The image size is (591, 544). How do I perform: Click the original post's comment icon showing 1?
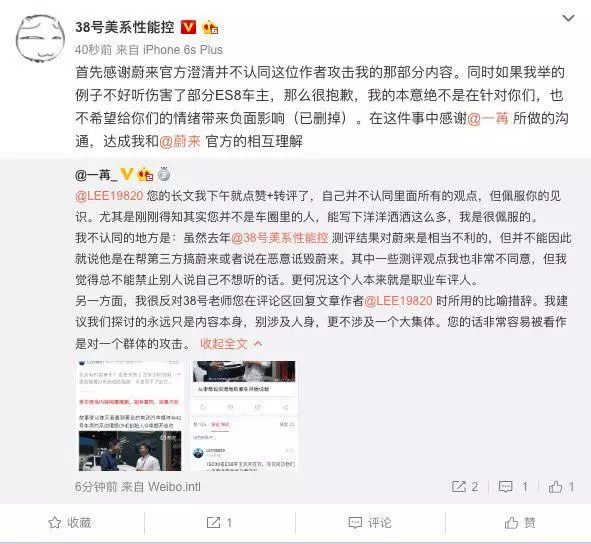(x=513, y=487)
